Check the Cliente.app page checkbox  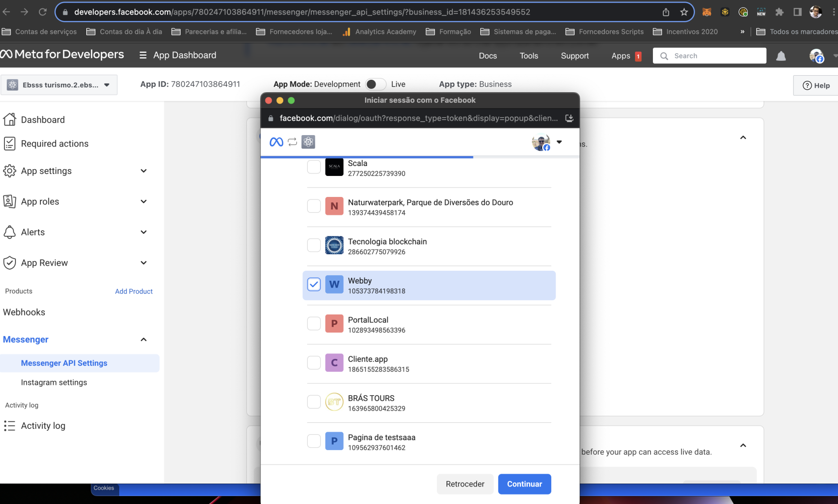pyautogui.click(x=314, y=362)
